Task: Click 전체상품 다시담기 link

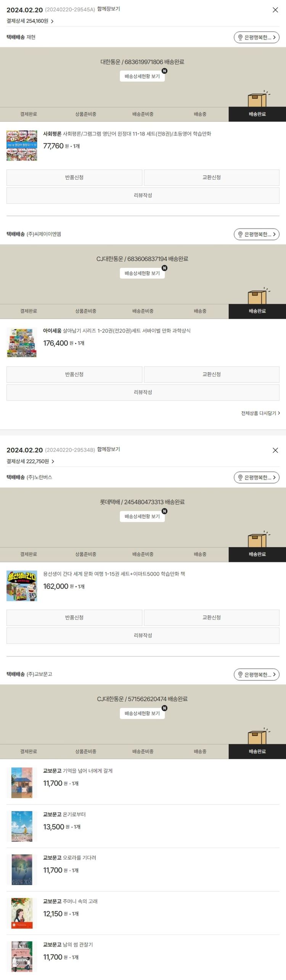Action: 260,413
